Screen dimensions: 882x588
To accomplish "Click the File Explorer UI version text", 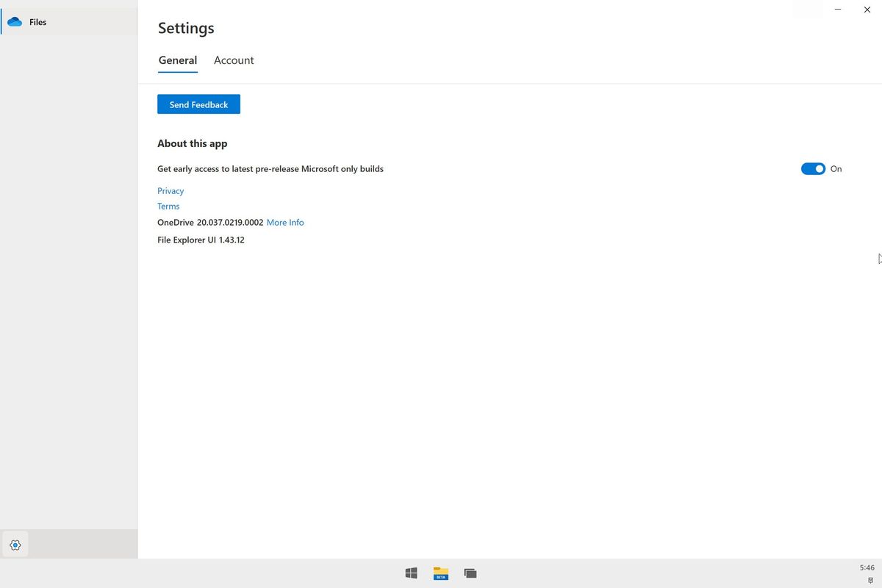I will [201, 240].
